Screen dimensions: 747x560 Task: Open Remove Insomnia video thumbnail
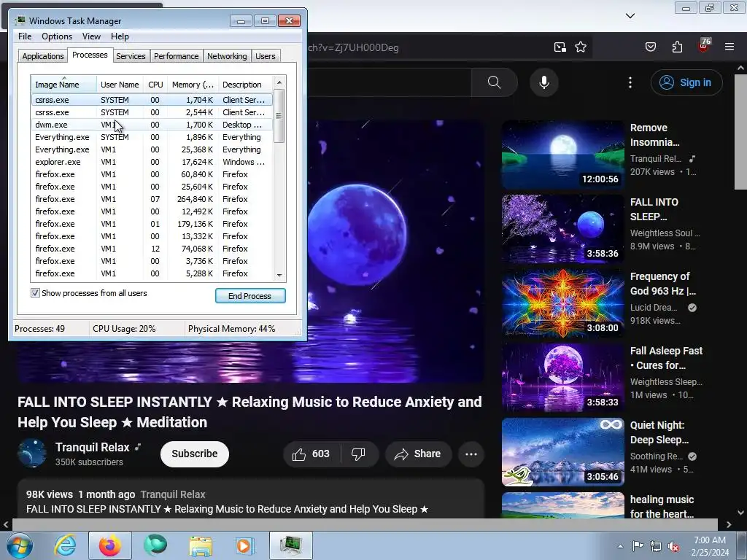tap(562, 155)
